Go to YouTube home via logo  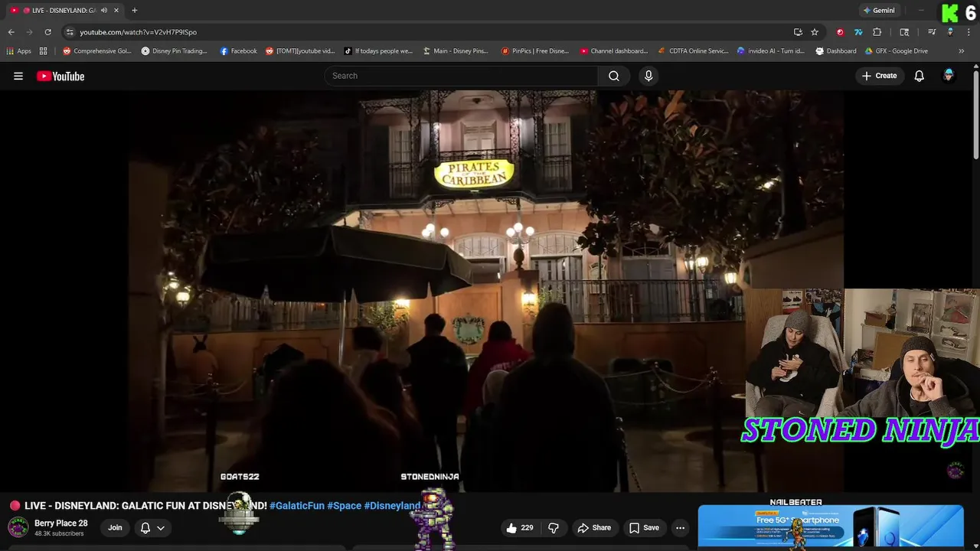click(60, 76)
